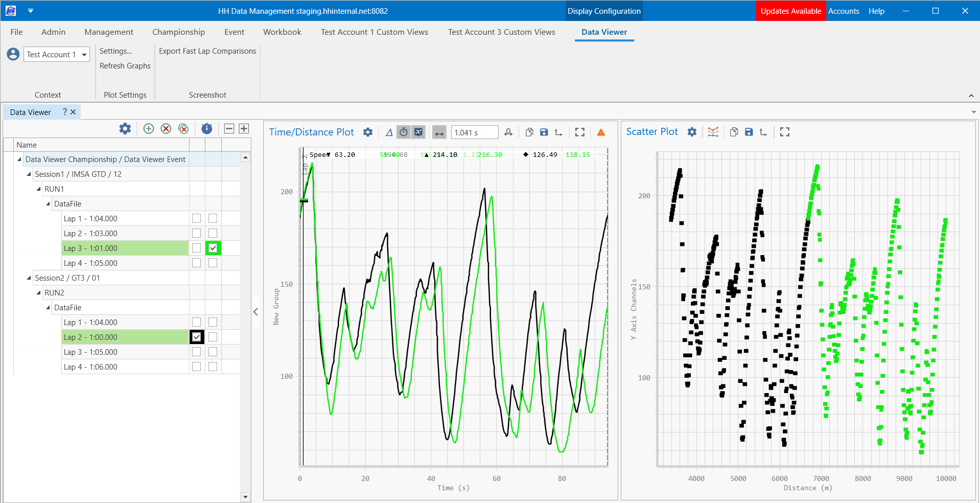Image resolution: width=980 pixels, height=503 pixels.
Task: Uncheck the green checkbox for Lap 3 - 1:01.000
Action: click(x=213, y=248)
